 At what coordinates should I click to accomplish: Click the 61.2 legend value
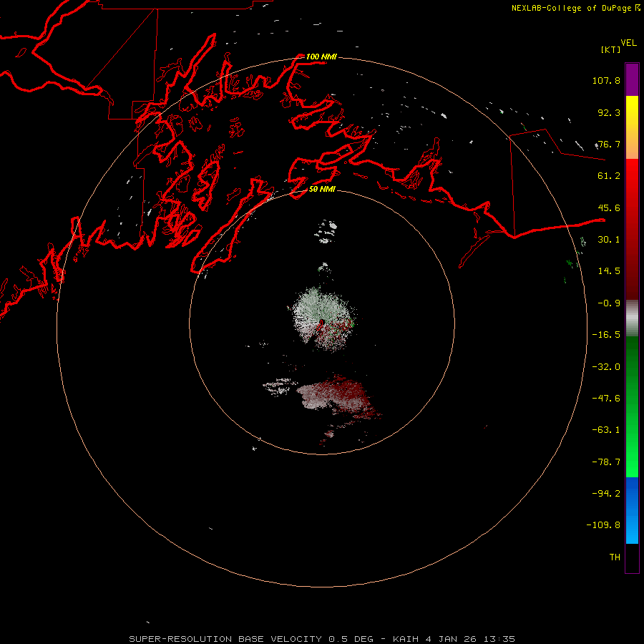[x=609, y=176]
